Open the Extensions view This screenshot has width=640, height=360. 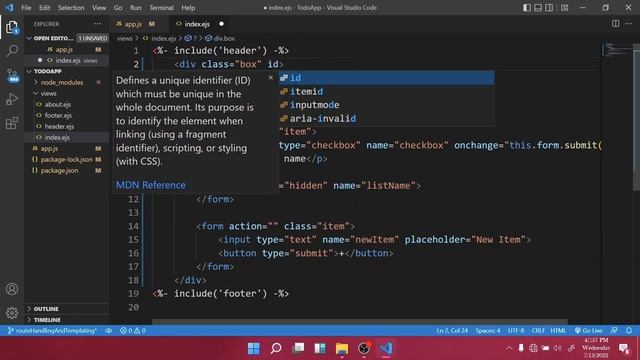click(x=12, y=123)
